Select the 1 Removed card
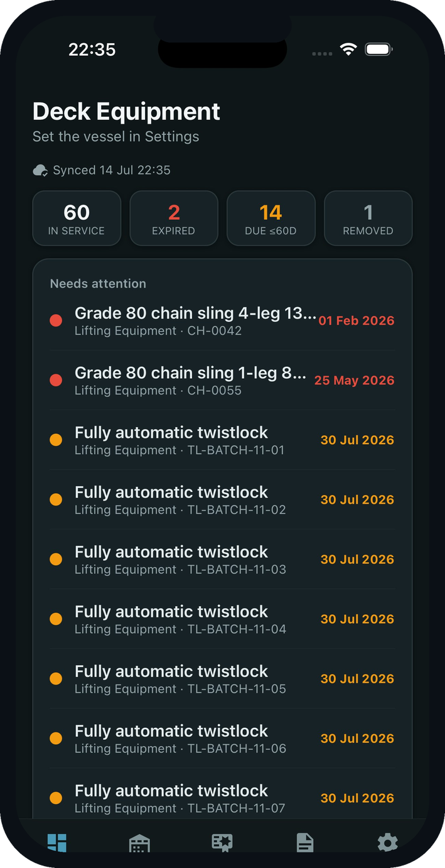 click(368, 218)
